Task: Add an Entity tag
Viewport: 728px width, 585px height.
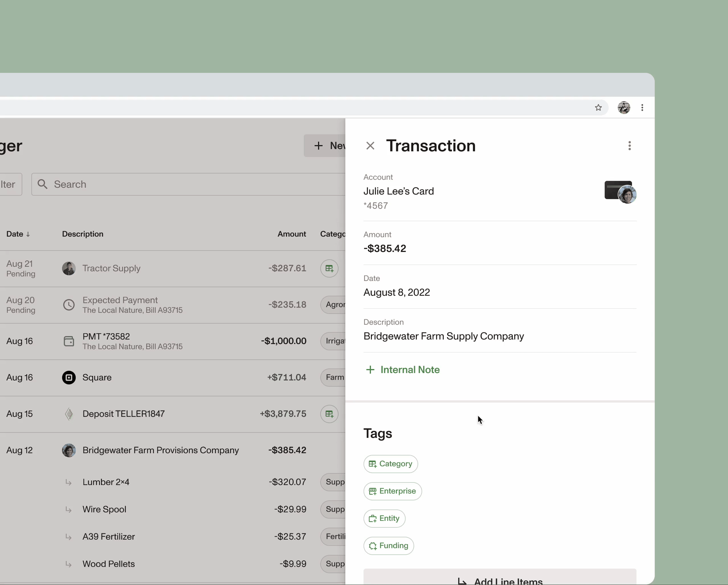Action: click(384, 518)
